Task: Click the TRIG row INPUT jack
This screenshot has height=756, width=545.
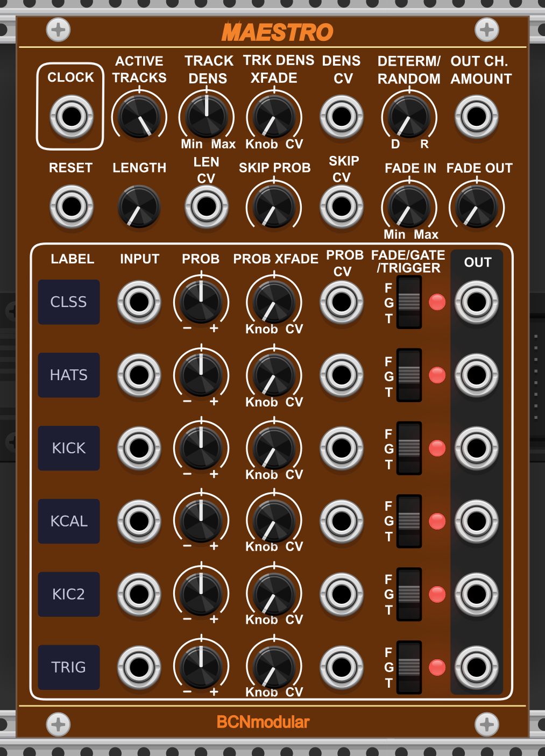Action: click(x=139, y=667)
